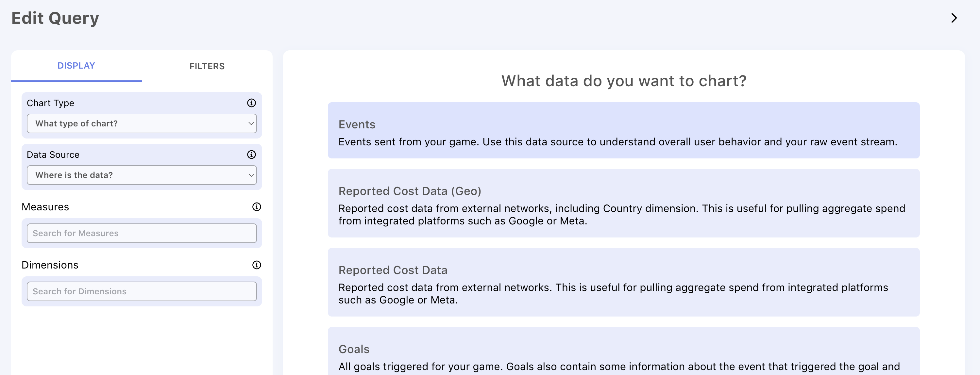Focus the Search for Measures field
Image resolution: width=980 pixels, height=375 pixels.
[142, 233]
